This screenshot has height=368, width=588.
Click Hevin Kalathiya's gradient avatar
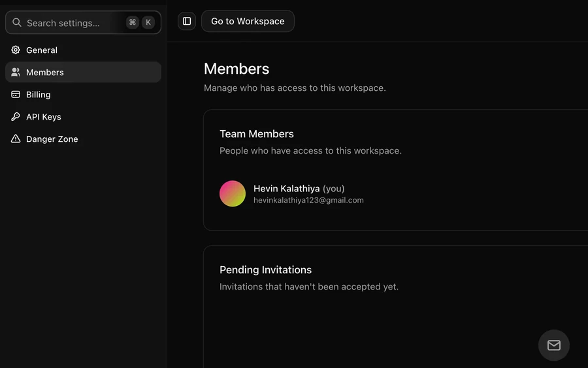click(x=233, y=193)
